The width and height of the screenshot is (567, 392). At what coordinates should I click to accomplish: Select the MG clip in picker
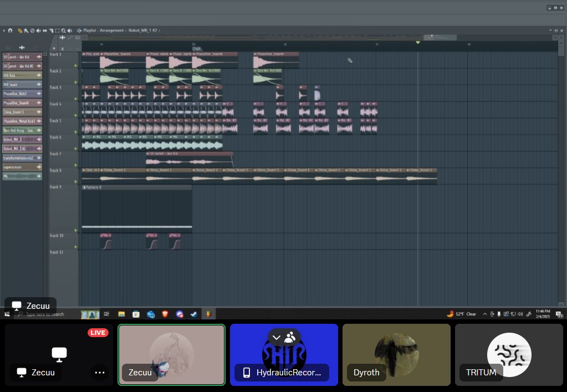[x=22, y=176]
